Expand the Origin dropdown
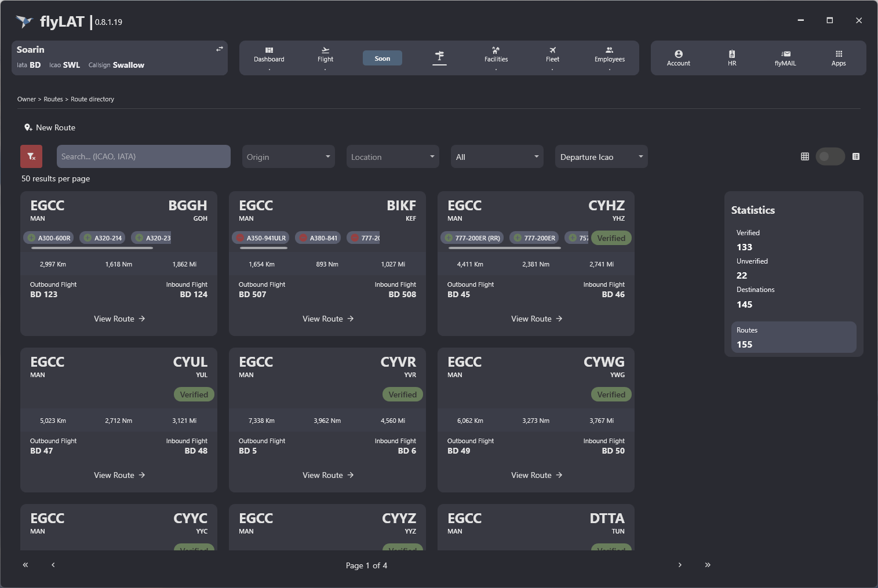Screen dimensions: 878x588 pyautogui.click(x=288, y=157)
